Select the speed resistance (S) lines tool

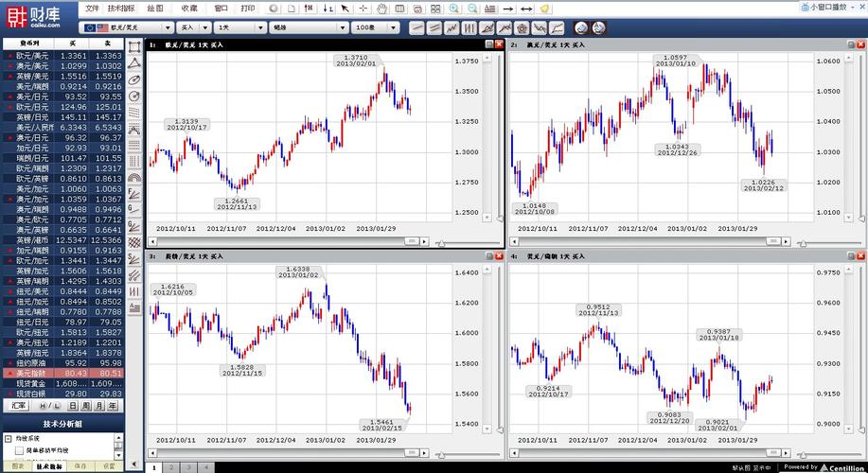tap(134, 258)
